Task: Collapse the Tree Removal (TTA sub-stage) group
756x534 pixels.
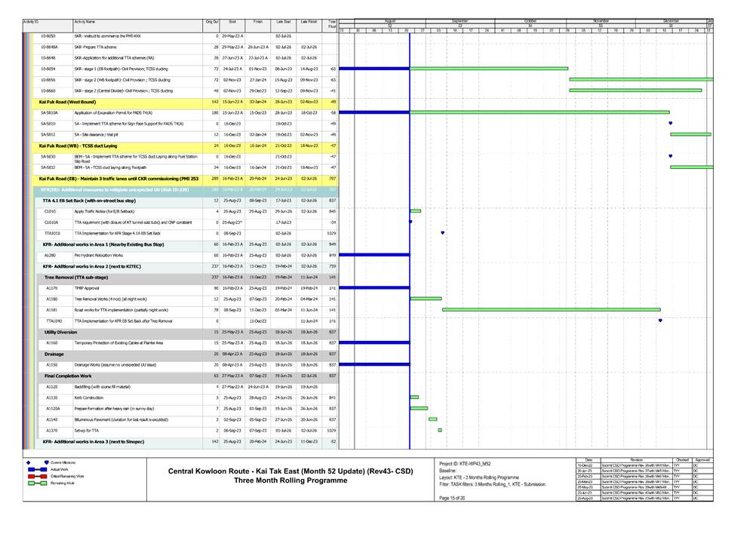Action: tap(76, 277)
